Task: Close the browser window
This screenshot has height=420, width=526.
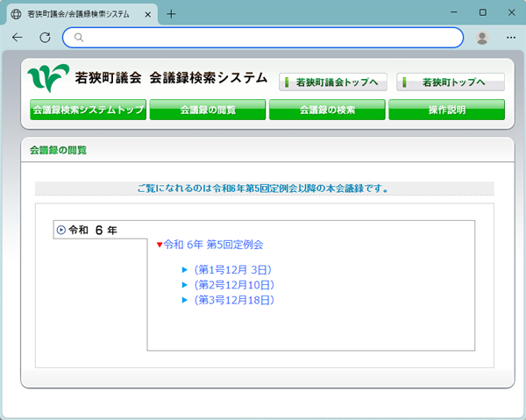Action: (512, 12)
